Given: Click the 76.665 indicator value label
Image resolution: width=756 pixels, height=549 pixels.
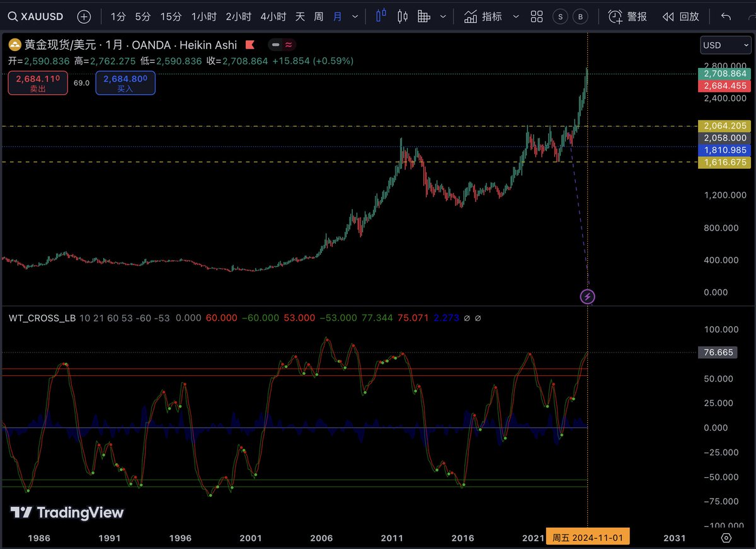Looking at the screenshot, I should pyautogui.click(x=717, y=353).
